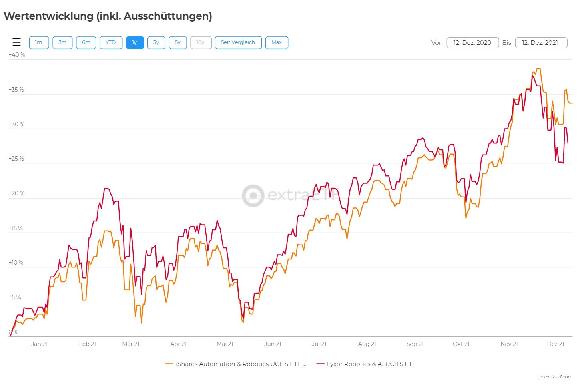588x386 pixels.
Task: Switch chart to 6m range
Action: coord(86,42)
